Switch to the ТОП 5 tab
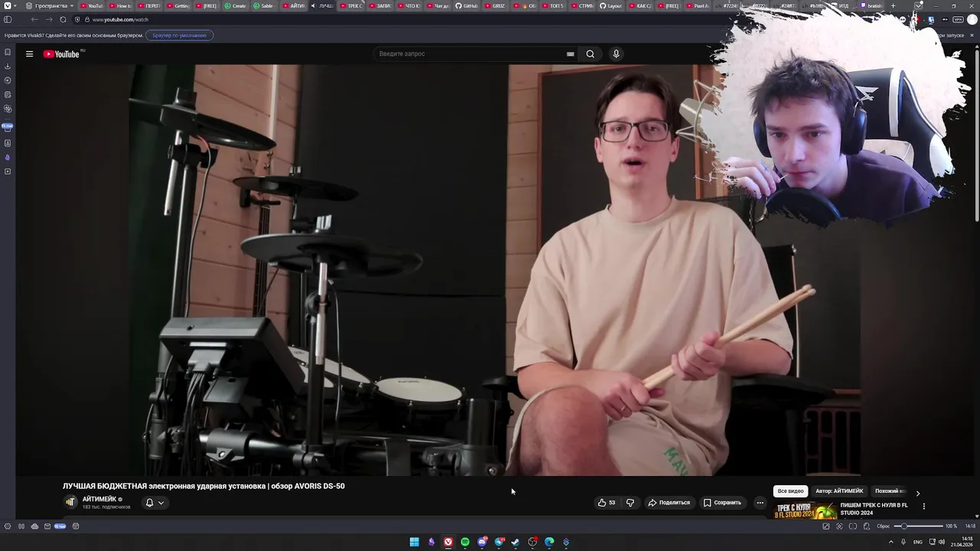980x551 pixels. coord(554,5)
